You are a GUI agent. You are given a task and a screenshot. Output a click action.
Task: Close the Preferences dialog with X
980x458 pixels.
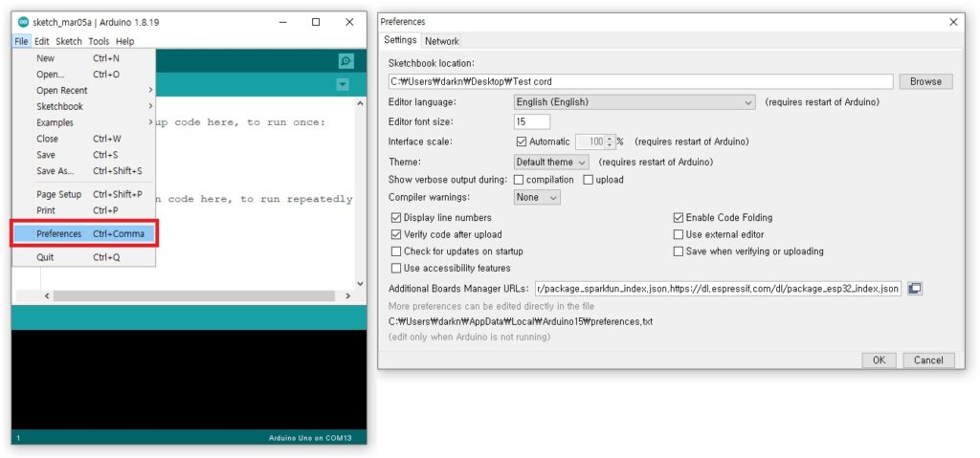pyautogui.click(x=952, y=21)
